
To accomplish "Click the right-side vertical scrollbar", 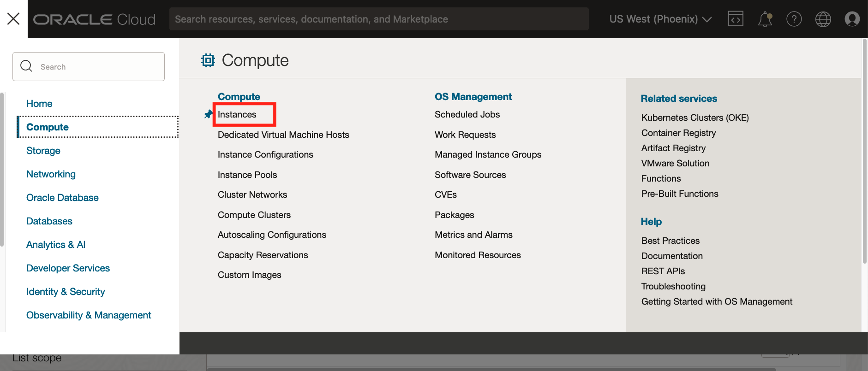I will (864, 151).
